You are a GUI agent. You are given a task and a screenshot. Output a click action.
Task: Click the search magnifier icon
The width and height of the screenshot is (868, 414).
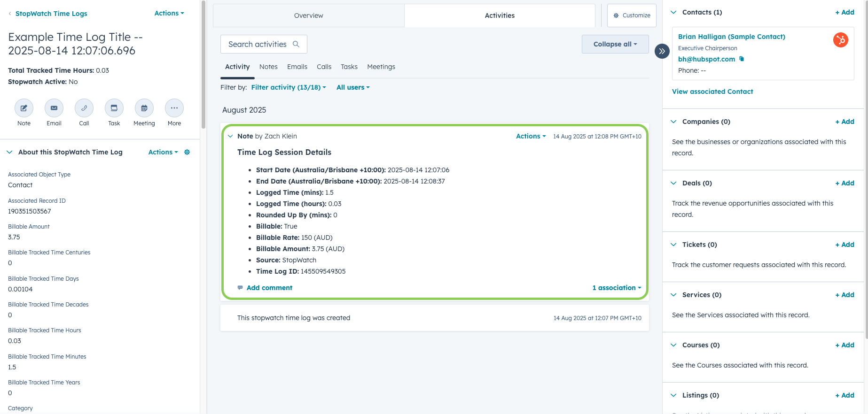click(x=296, y=44)
